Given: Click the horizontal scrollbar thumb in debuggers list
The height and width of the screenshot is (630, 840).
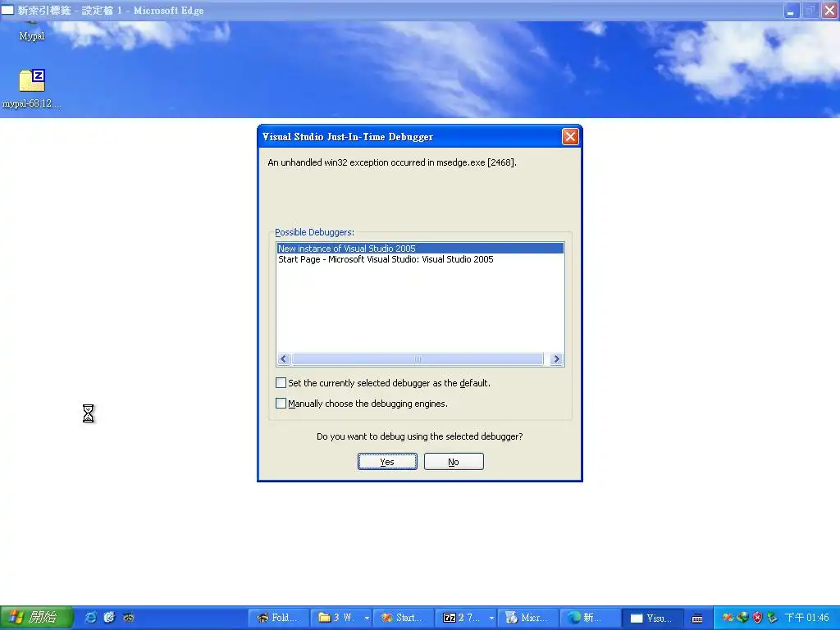Looking at the screenshot, I should tap(418, 359).
